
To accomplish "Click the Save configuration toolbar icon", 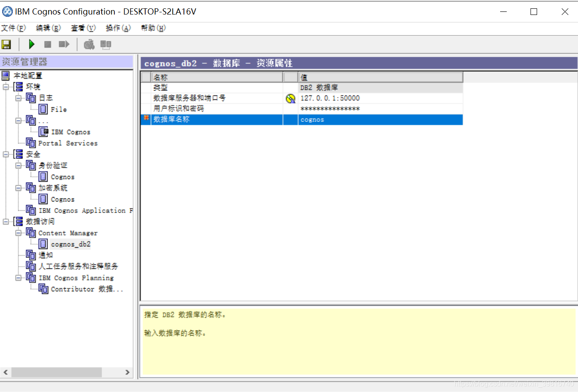I will click(x=6, y=44).
